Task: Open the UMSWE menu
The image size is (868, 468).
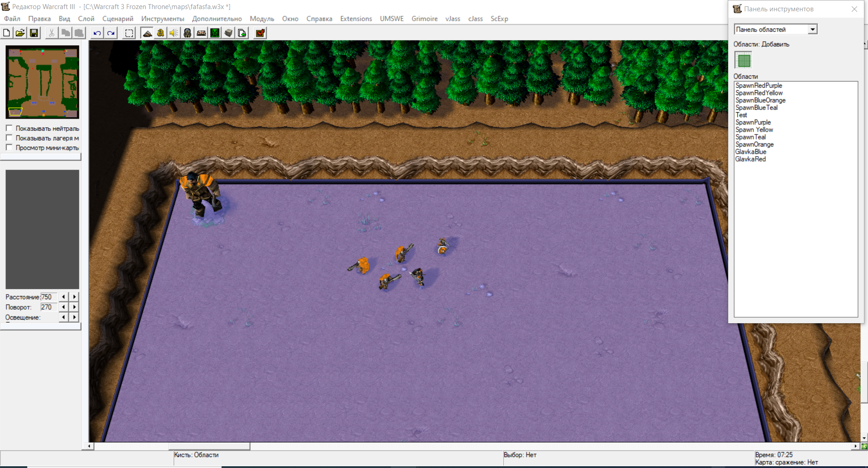Action: coord(392,19)
